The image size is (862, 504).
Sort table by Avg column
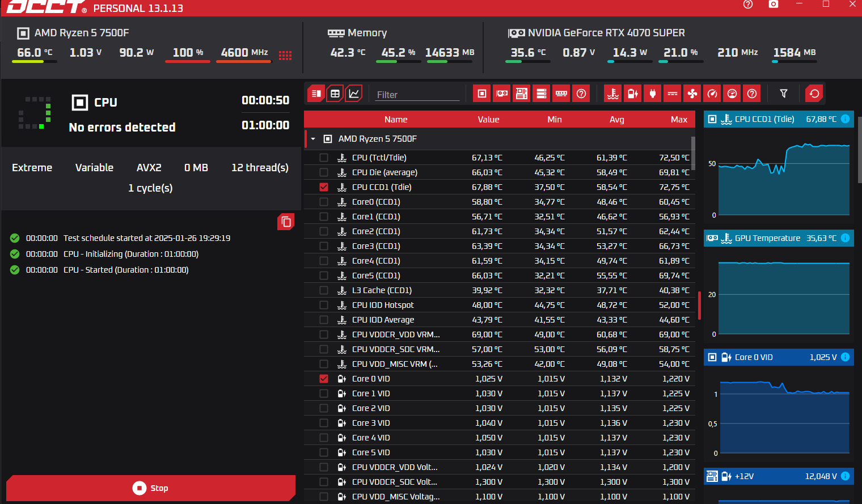[617, 120]
